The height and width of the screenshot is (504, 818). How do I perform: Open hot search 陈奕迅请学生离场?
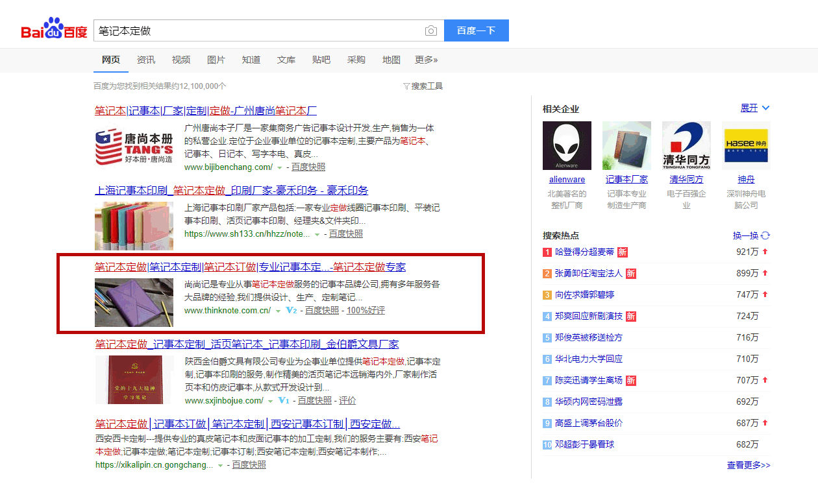(589, 380)
